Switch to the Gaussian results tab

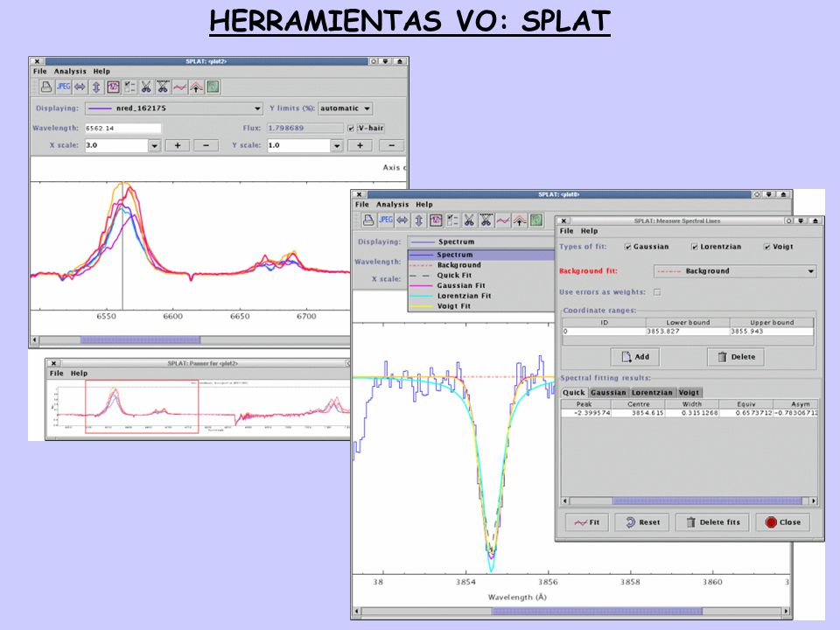pyautogui.click(x=608, y=393)
